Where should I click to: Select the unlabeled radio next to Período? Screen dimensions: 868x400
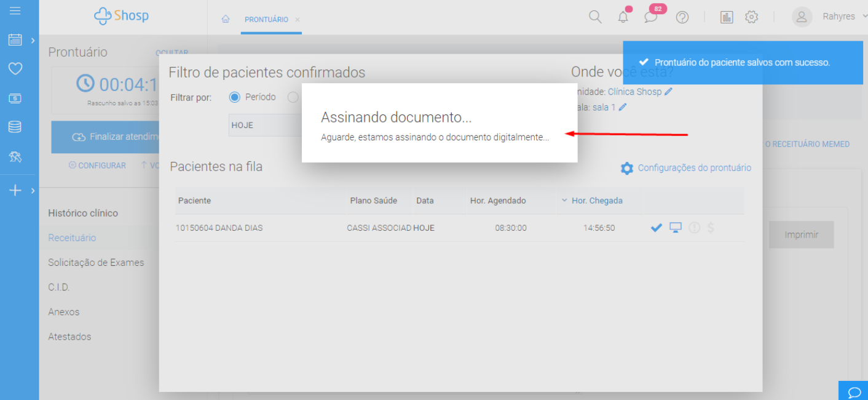coord(293,97)
